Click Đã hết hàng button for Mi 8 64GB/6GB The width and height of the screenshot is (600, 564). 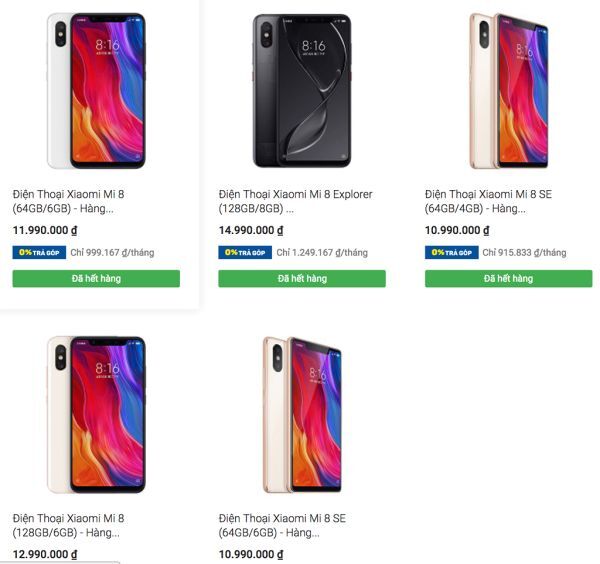point(96,279)
